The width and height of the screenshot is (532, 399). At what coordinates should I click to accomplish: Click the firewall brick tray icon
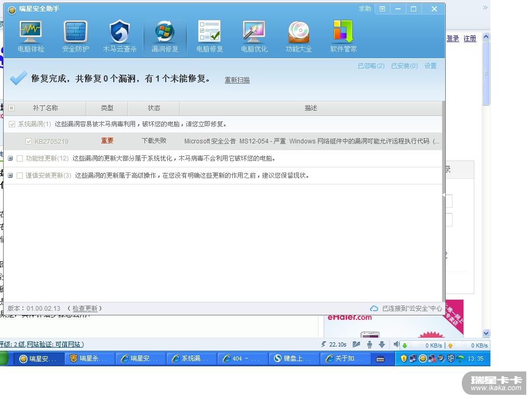coord(451,358)
